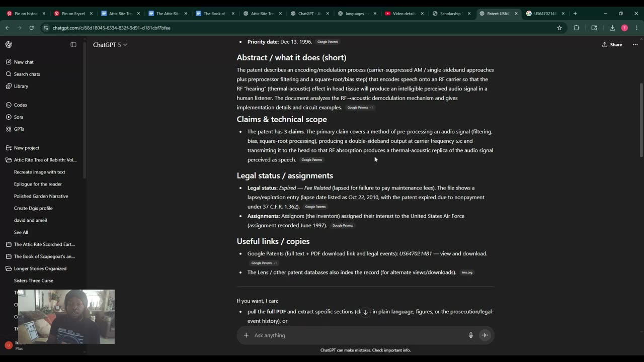Close the Patent US64 active tab

tap(516, 14)
